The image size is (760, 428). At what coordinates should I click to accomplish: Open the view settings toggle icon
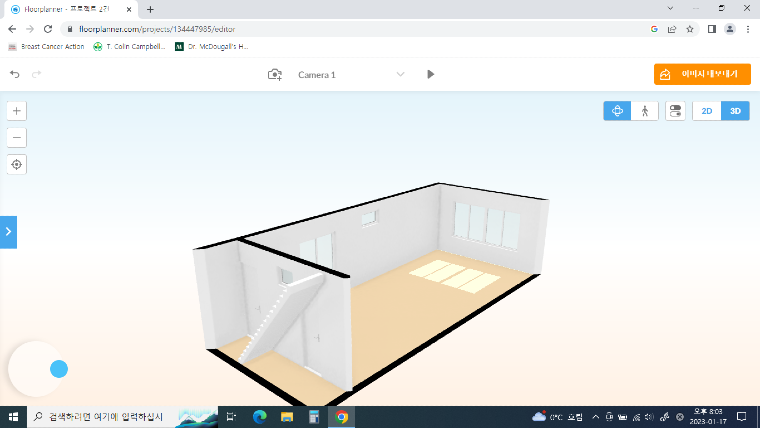(675, 111)
